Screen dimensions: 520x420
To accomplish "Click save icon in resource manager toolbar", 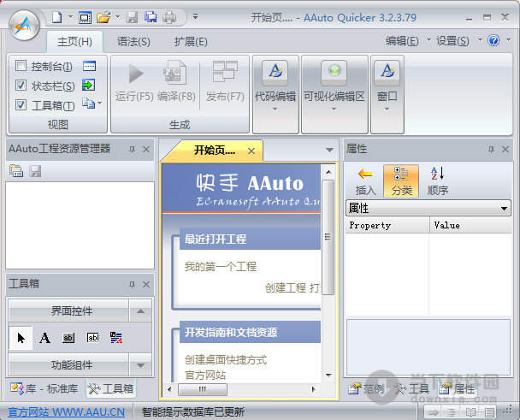I will tap(35, 171).
